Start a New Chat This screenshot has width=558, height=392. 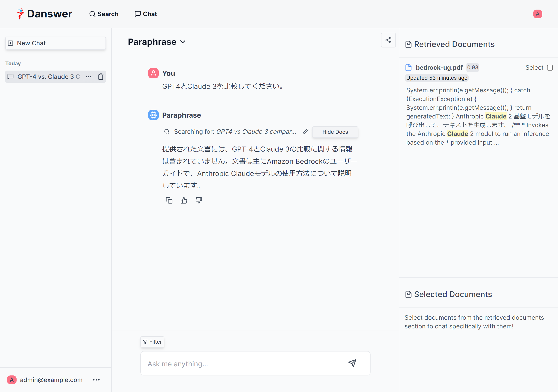point(55,43)
